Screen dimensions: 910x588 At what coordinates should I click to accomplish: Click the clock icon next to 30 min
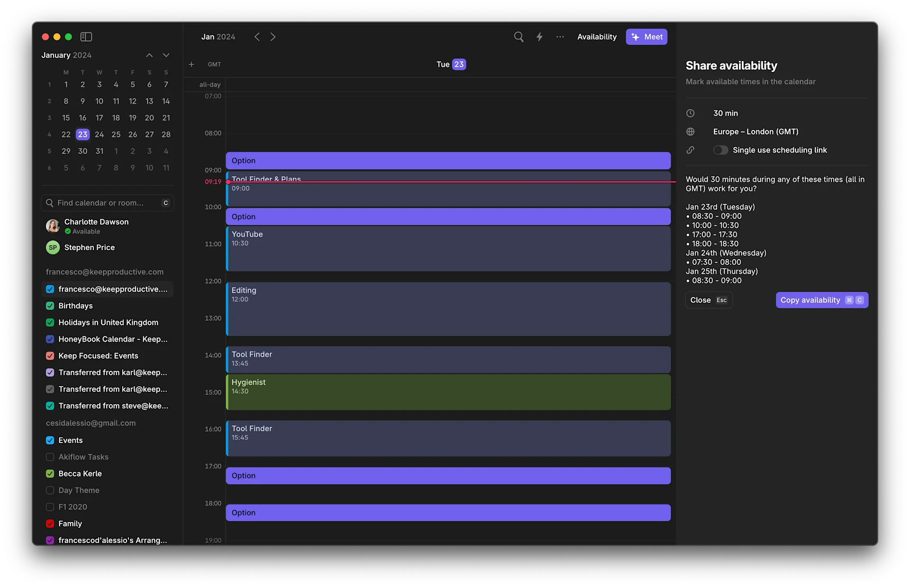click(x=691, y=113)
